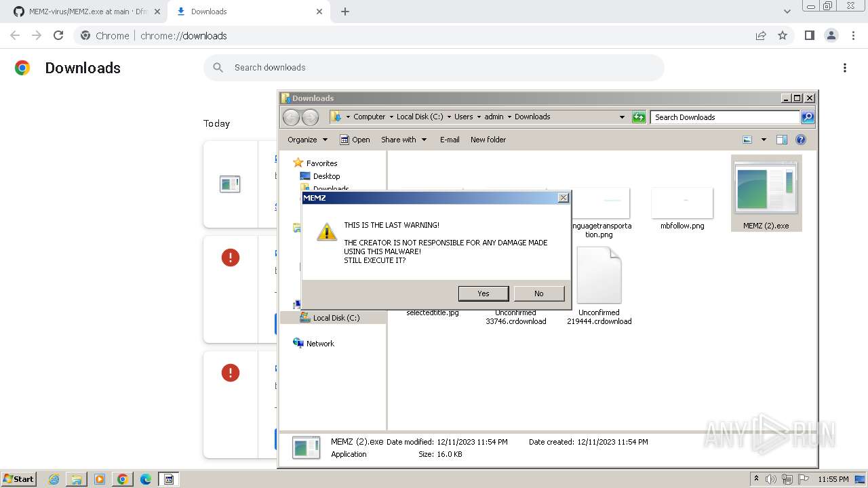
Task: Open Chrome profile avatar
Action: click(x=831, y=36)
